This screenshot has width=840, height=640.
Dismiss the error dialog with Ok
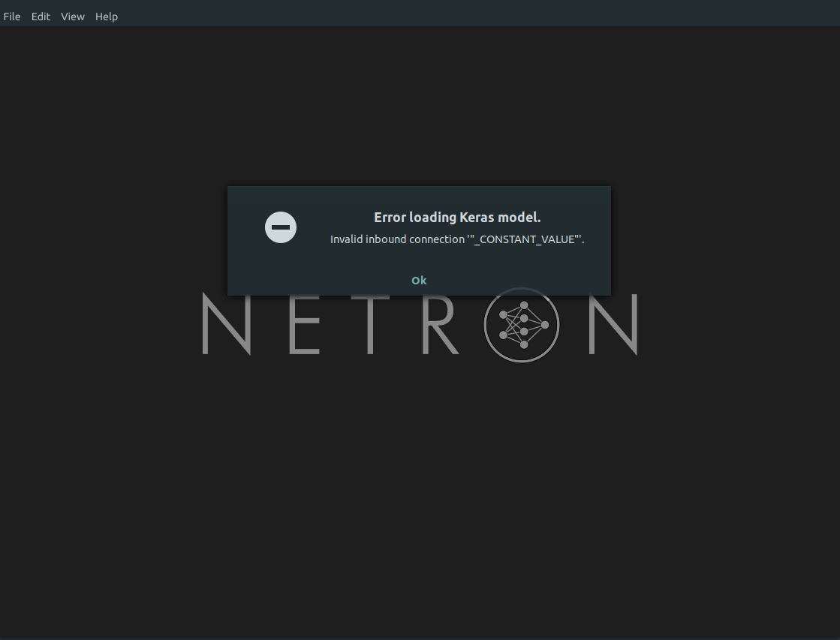[418, 280]
